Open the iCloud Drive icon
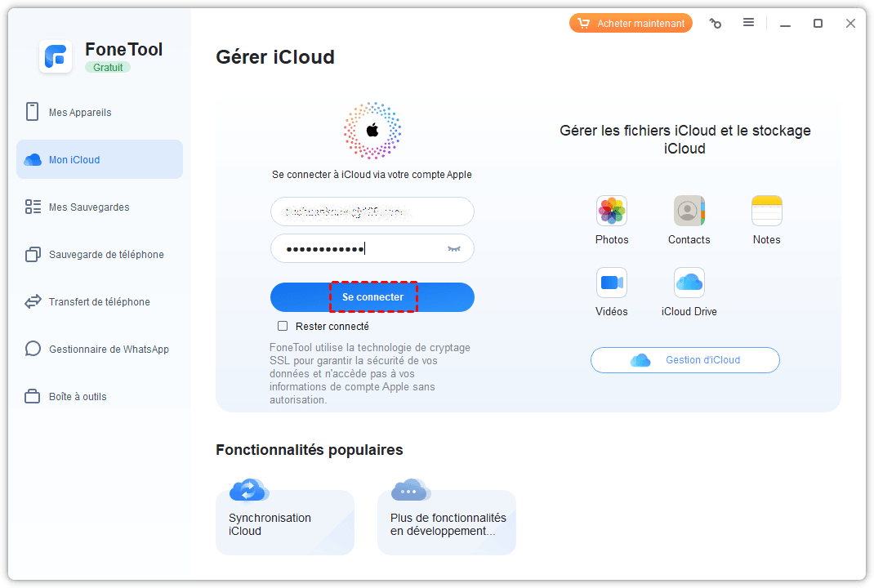This screenshot has height=588, width=874. click(689, 283)
